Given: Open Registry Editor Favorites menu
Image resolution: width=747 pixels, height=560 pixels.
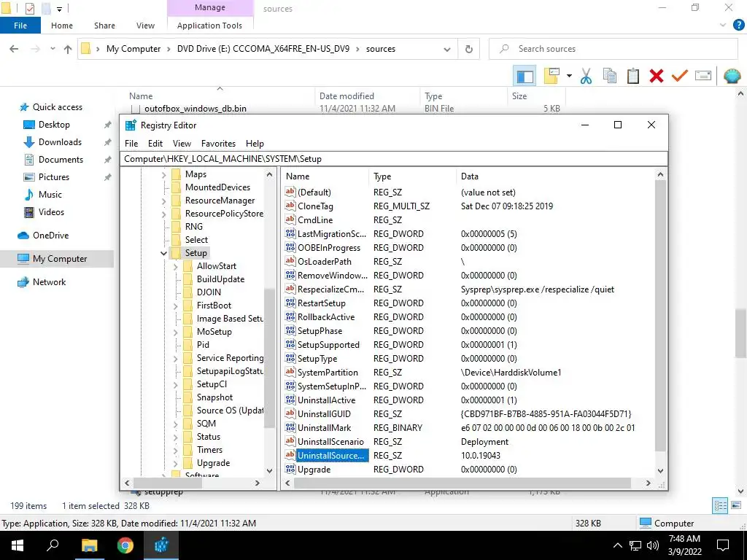Looking at the screenshot, I should tap(218, 144).
